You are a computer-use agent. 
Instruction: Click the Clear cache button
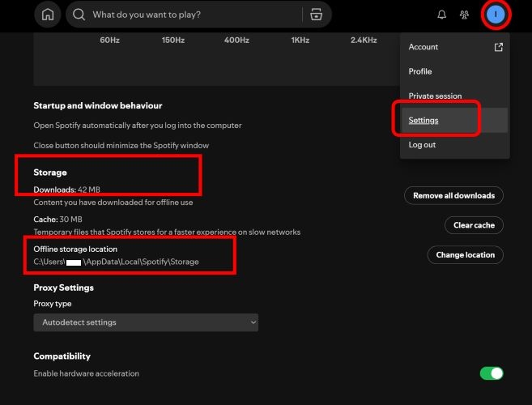[x=474, y=225]
